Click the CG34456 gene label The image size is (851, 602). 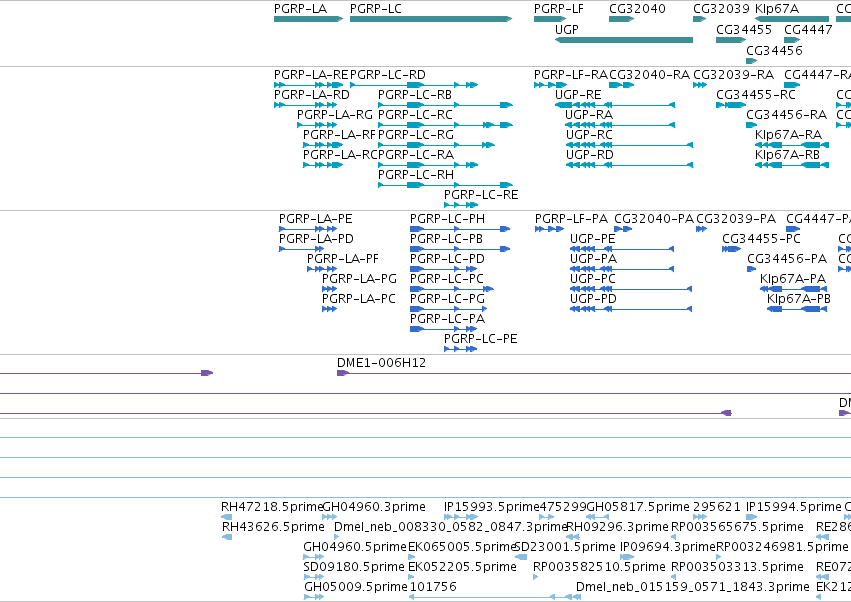tap(774, 50)
